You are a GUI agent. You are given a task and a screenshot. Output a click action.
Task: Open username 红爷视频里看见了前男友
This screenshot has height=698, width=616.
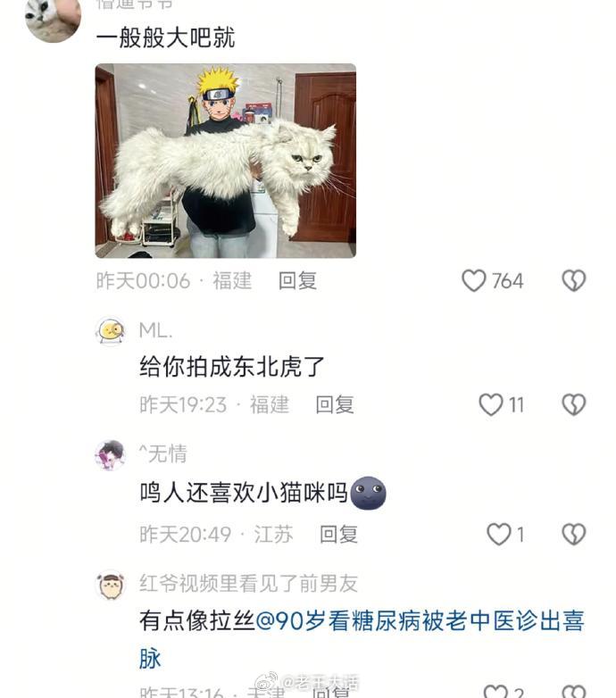coord(248,583)
